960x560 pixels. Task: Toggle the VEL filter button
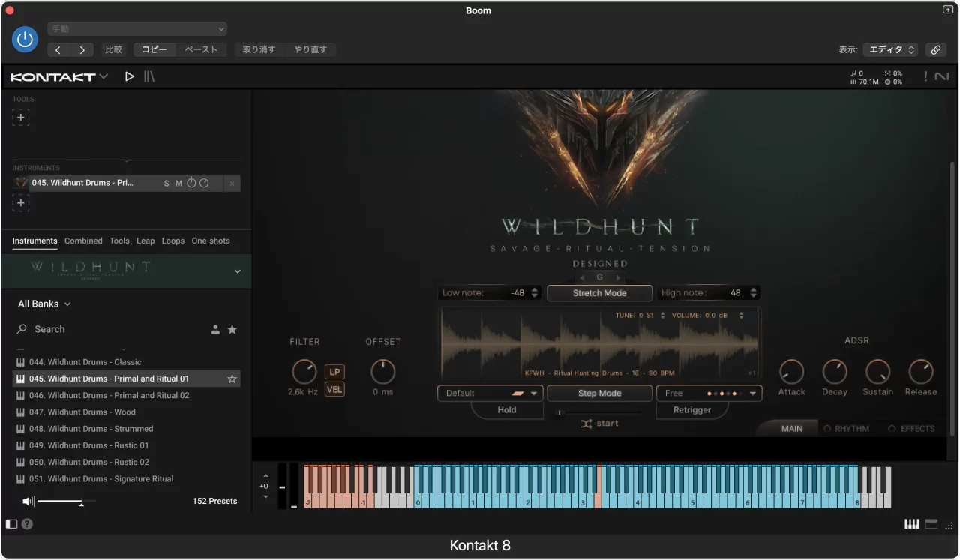334,389
